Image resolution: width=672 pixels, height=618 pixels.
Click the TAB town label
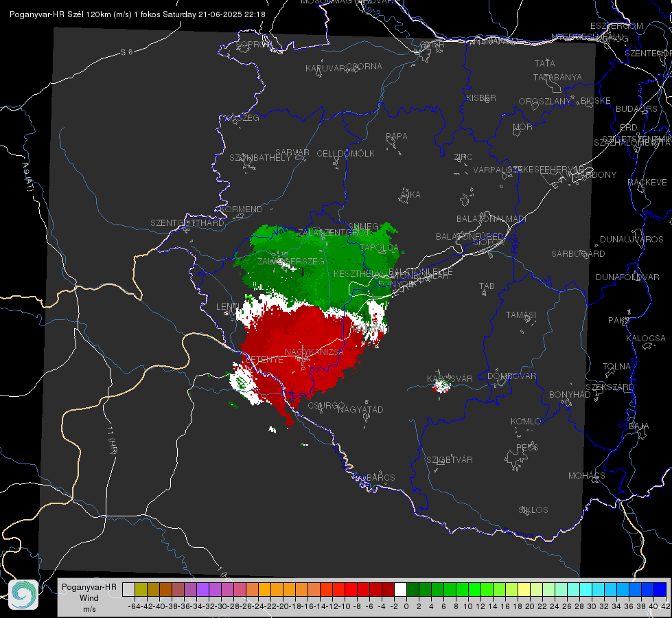[x=487, y=286]
